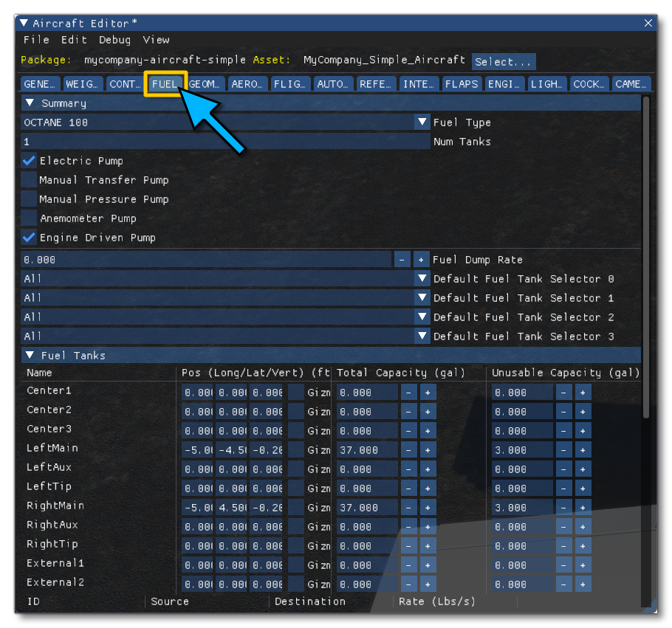Viewport: 672px width, 628px height.
Task: Collapse the Summary section
Action: [x=30, y=103]
